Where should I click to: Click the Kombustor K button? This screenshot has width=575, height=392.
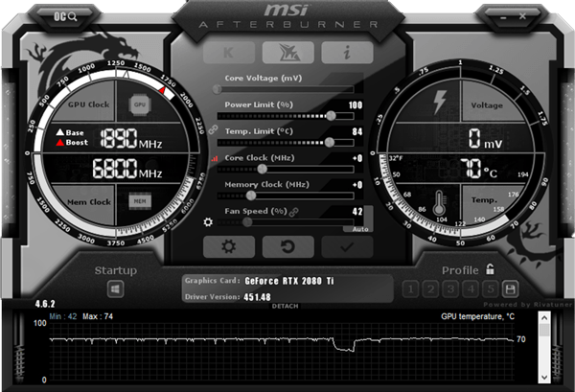(x=228, y=53)
